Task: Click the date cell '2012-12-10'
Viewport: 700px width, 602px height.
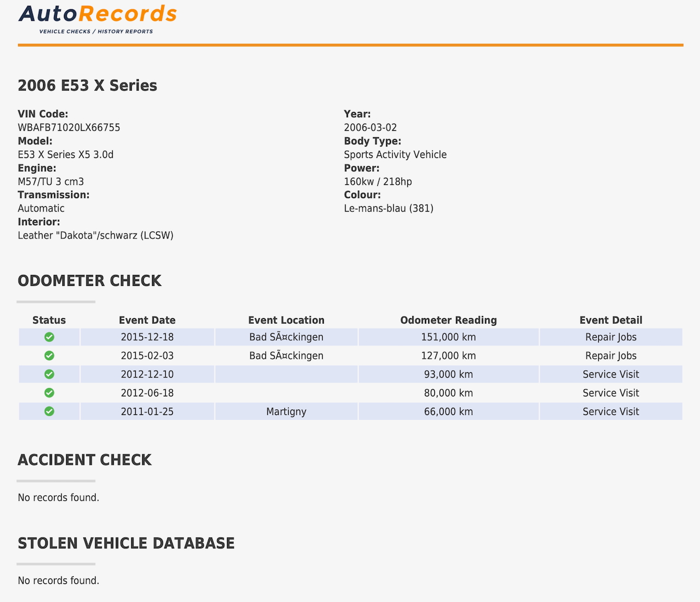Action: pyautogui.click(x=147, y=374)
